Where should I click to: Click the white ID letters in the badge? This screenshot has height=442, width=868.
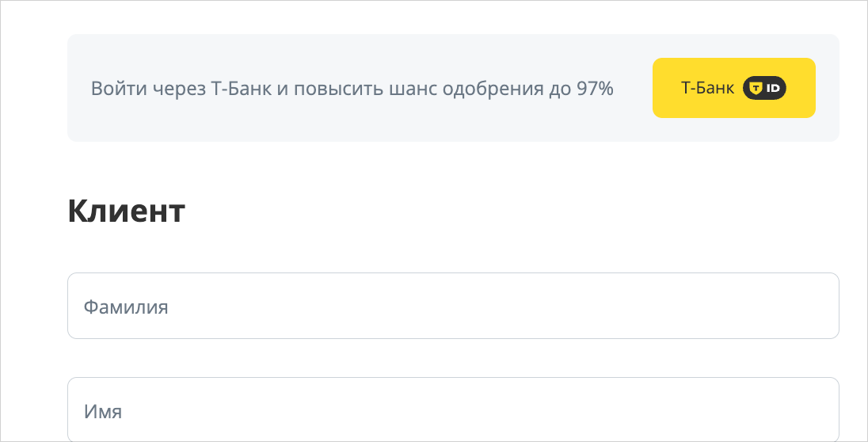point(773,88)
